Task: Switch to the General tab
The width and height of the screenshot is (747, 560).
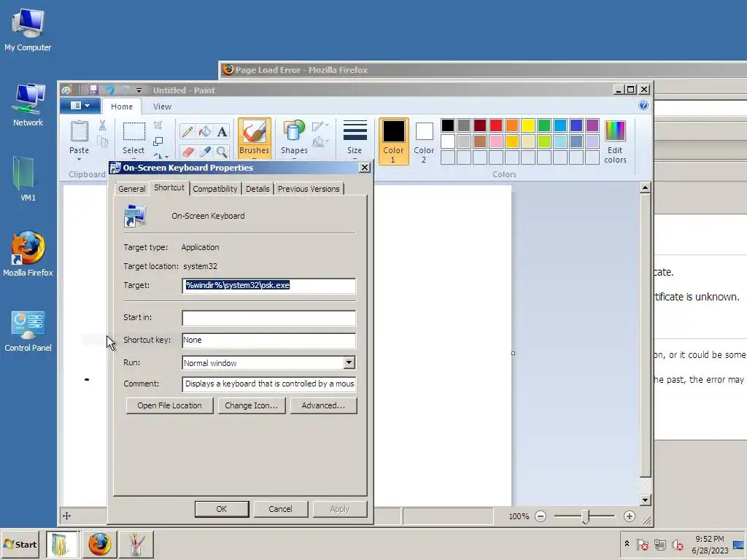Action: pos(132,189)
